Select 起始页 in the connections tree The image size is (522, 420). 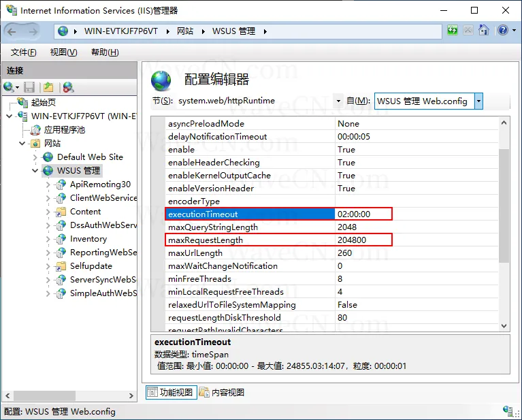pyautogui.click(x=44, y=103)
